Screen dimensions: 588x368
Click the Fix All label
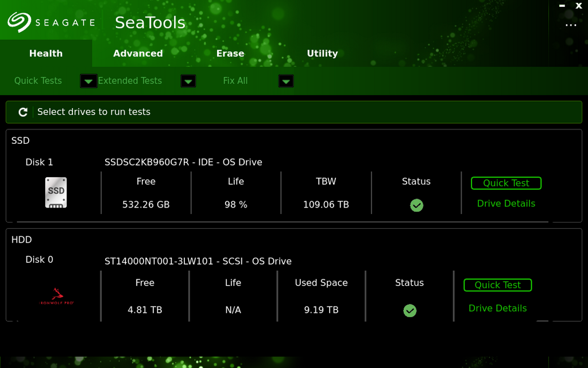coord(235,80)
